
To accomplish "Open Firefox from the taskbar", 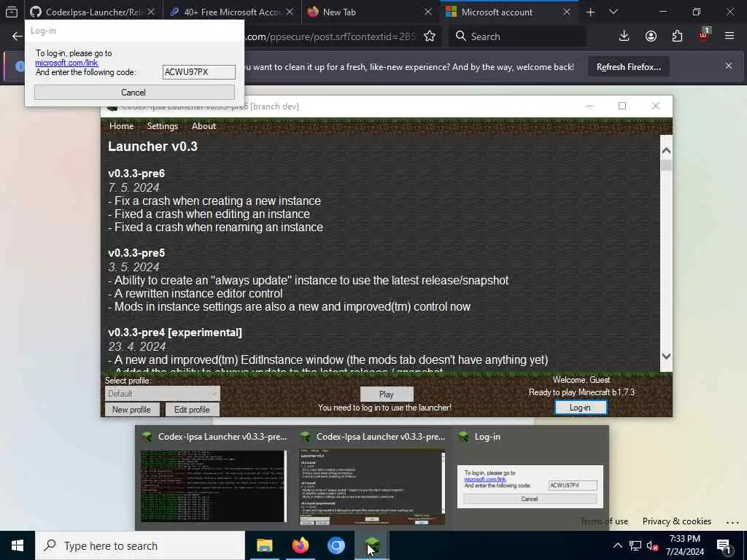I will pos(300,545).
